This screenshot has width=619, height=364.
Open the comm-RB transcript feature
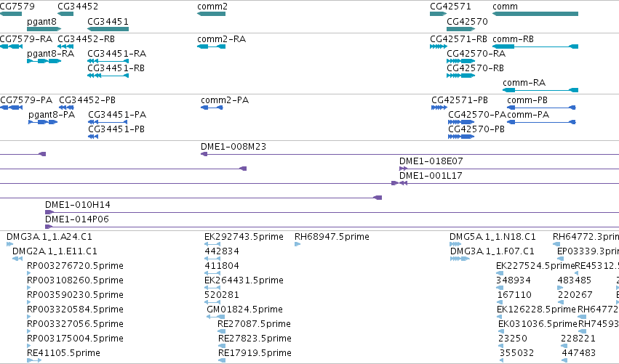[x=535, y=46]
